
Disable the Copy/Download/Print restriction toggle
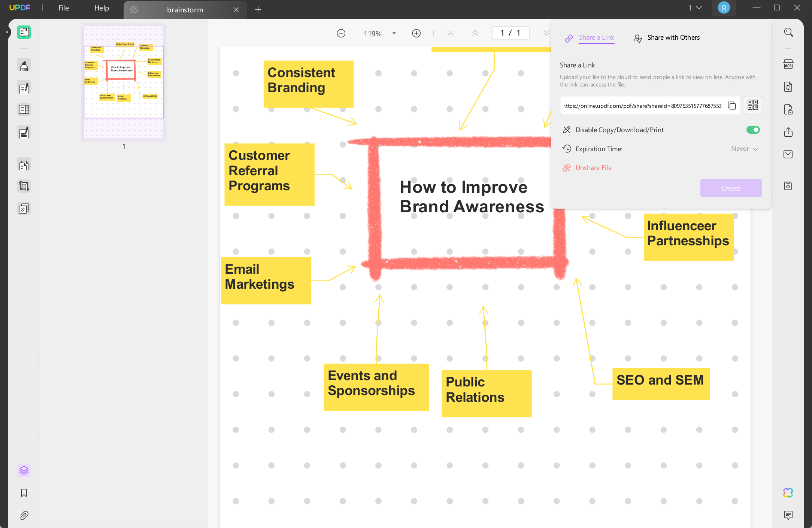pyautogui.click(x=753, y=130)
